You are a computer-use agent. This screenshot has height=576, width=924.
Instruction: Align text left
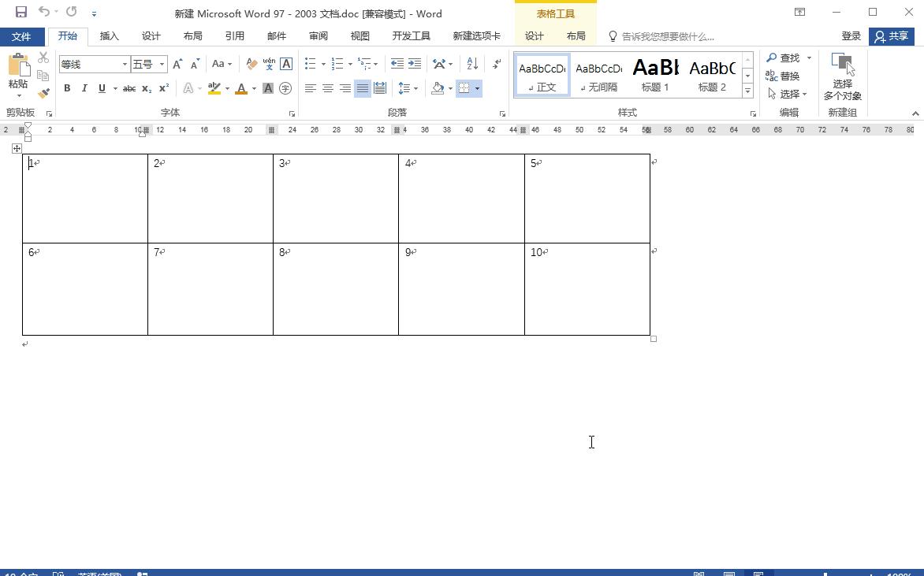pyautogui.click(x=311, y=88)
